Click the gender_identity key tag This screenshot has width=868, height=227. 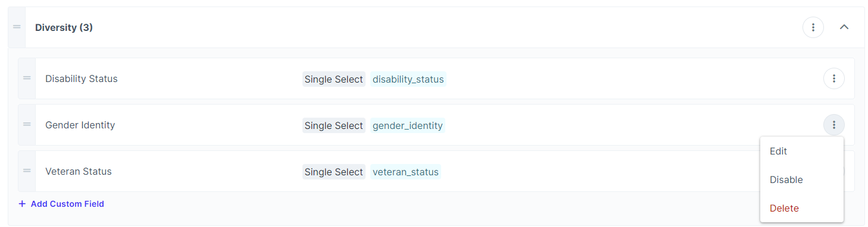(408, 125)
